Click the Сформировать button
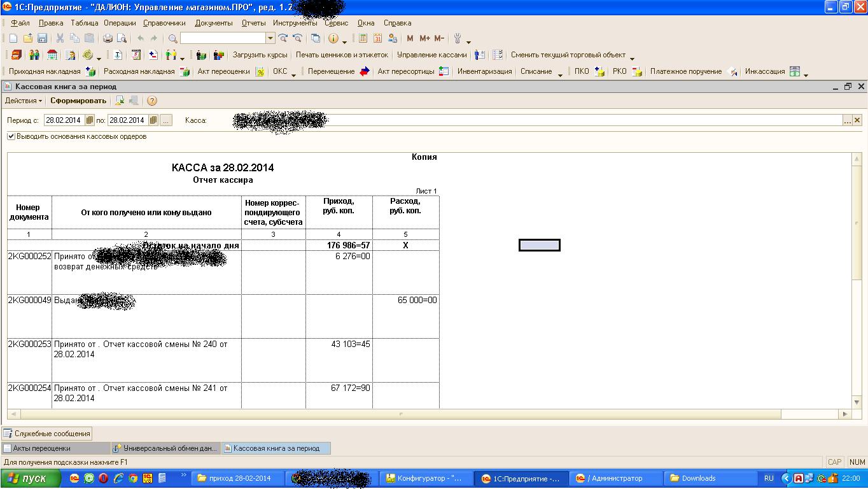Image resolution: width=868 pixels, height=489 pixels. [78, 101]
